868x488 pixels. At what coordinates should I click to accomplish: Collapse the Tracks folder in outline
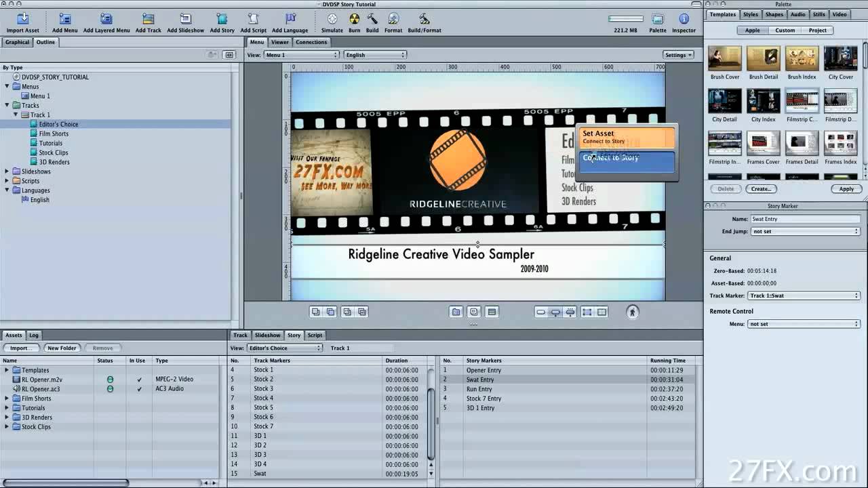(x=7, y=105)
